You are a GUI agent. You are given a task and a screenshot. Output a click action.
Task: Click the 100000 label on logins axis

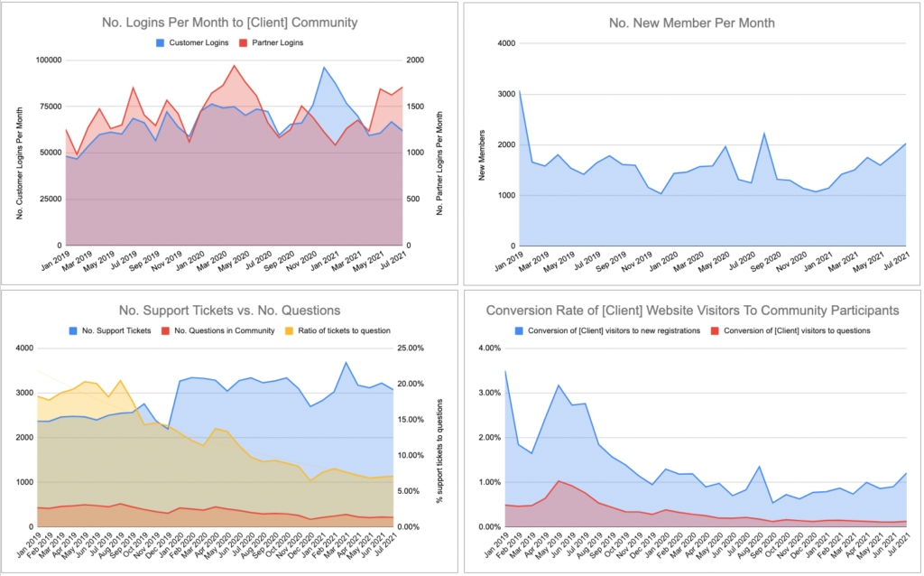(49, 60)
